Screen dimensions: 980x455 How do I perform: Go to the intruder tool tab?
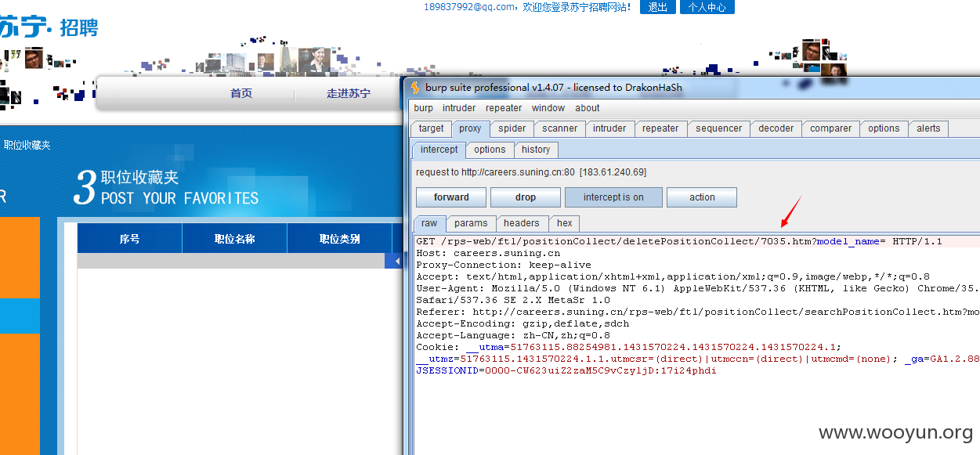(x=609, y=128)
